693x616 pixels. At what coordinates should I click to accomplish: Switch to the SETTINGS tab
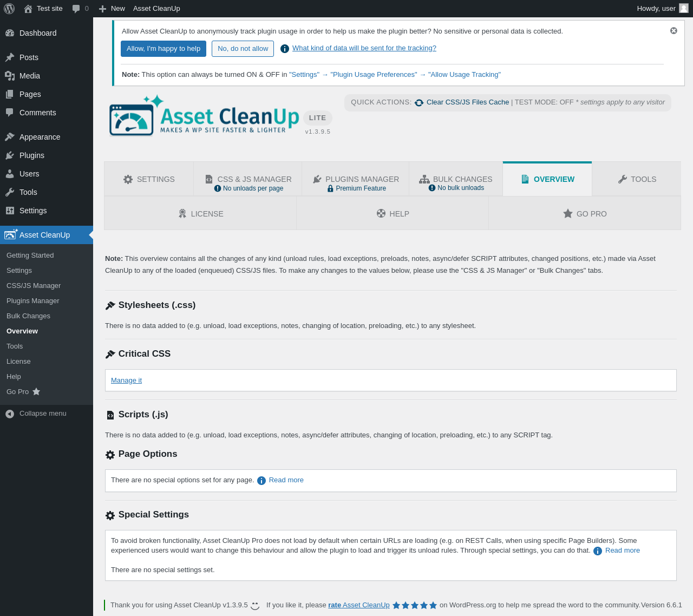click(149, 179)
